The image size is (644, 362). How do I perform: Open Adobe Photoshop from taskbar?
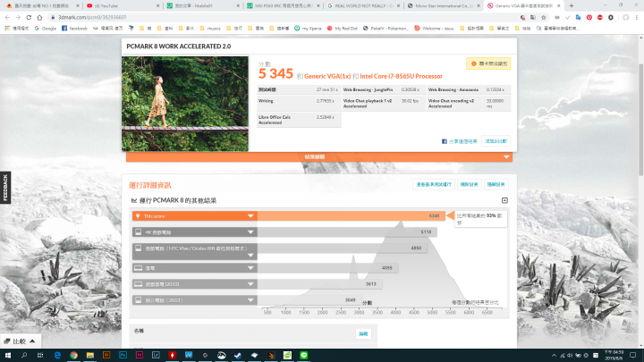[x=123, y=355]
